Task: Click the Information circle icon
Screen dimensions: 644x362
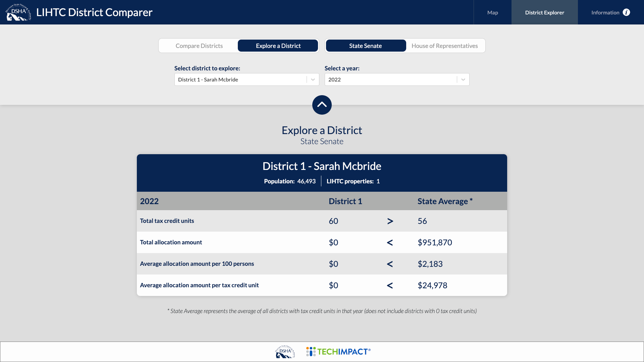Action: (x=626, y=12)
